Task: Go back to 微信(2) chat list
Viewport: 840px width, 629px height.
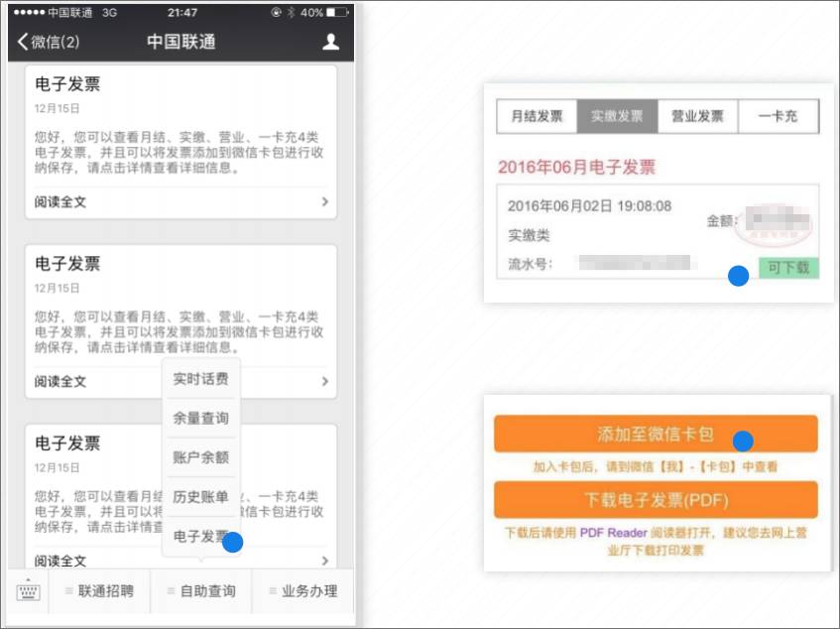Action: [49, 42]
